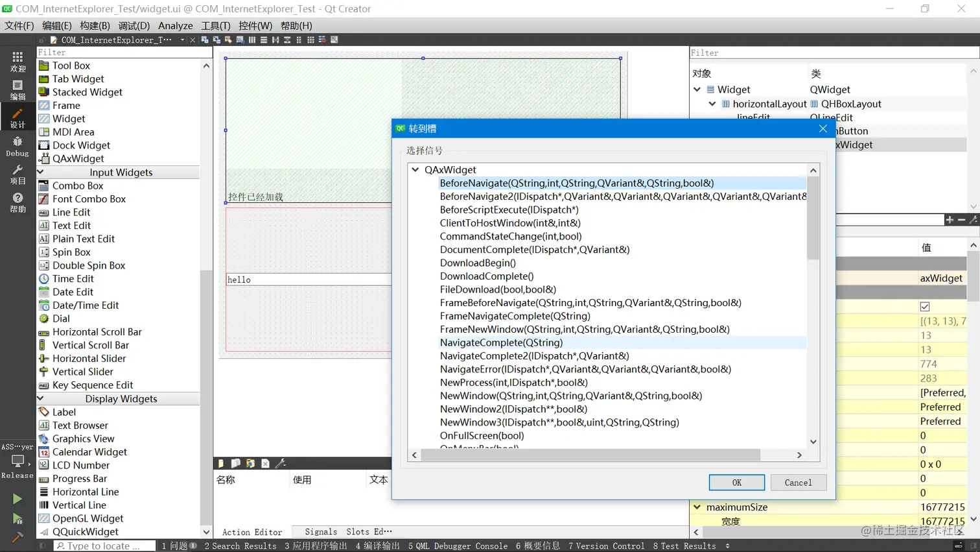Click Edit Tab Order toolbar icon

[x=240, y=40]
